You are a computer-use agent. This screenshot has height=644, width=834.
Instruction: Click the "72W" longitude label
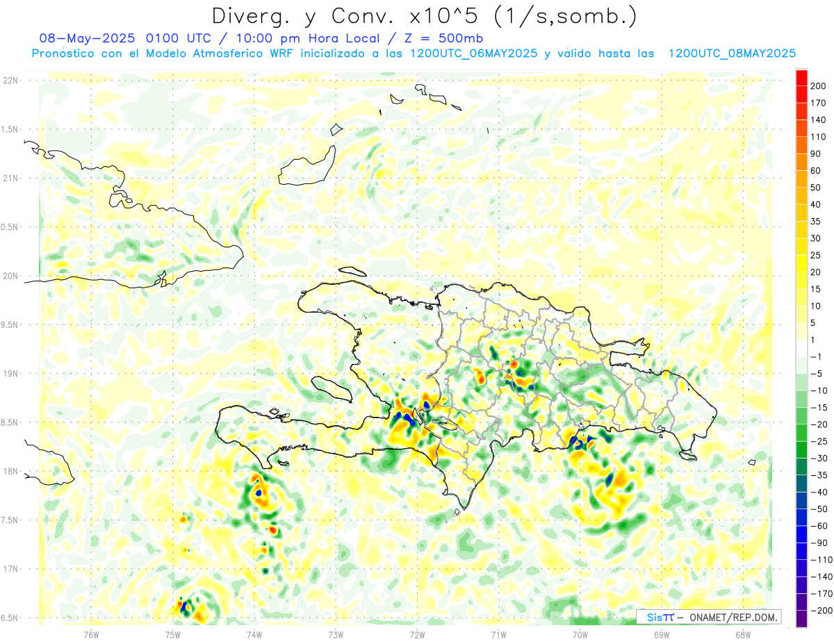(x=417, y=634)
